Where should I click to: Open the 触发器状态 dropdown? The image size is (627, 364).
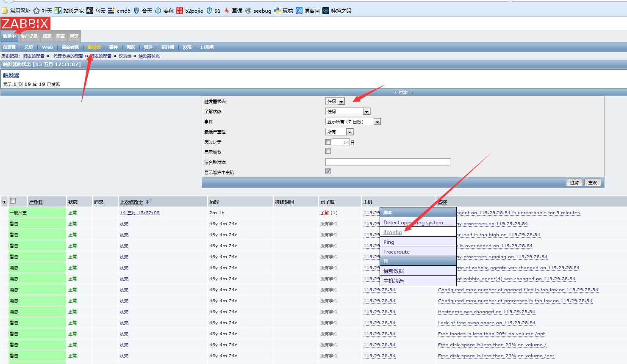click(x=335, y=101)
